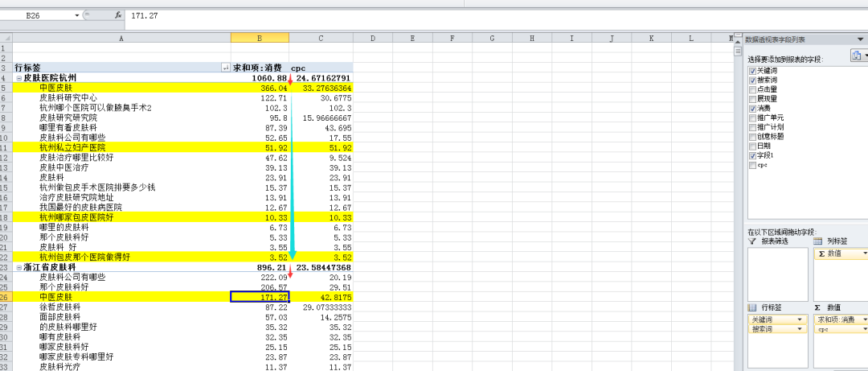
Task: Enable the 点击量 field checkbox
Action: point(752,89)
